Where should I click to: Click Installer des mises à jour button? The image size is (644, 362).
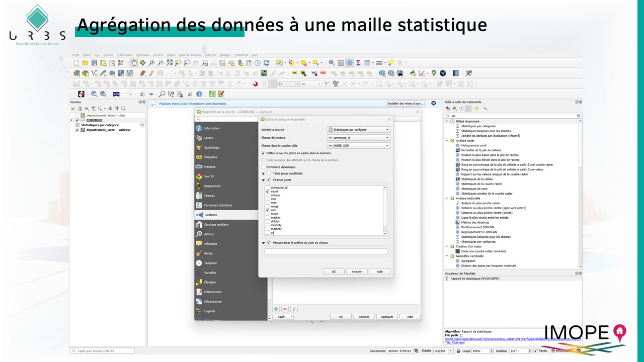coord(406,103)
